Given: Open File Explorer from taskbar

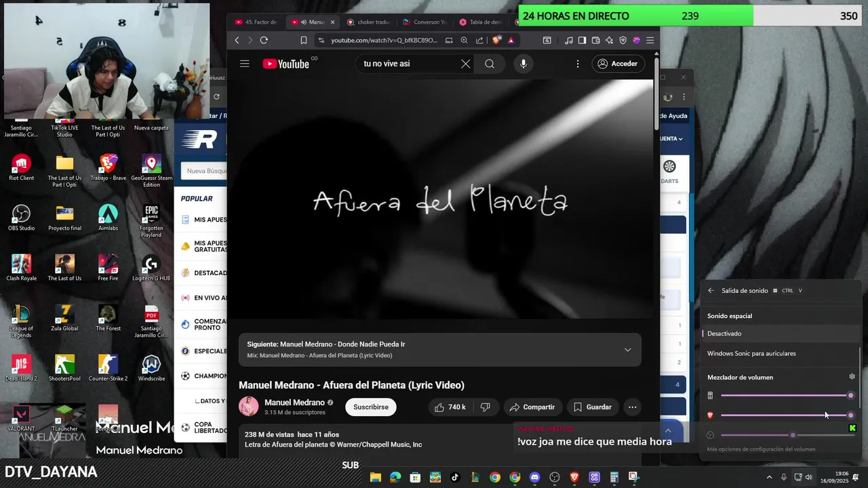Looking at the screenshot, I should (375, 477).
